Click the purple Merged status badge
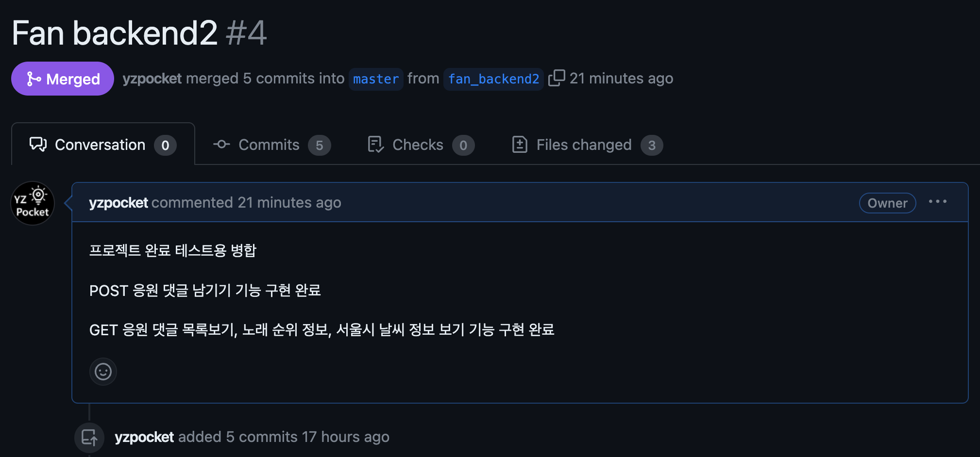 tap(63, 79)
